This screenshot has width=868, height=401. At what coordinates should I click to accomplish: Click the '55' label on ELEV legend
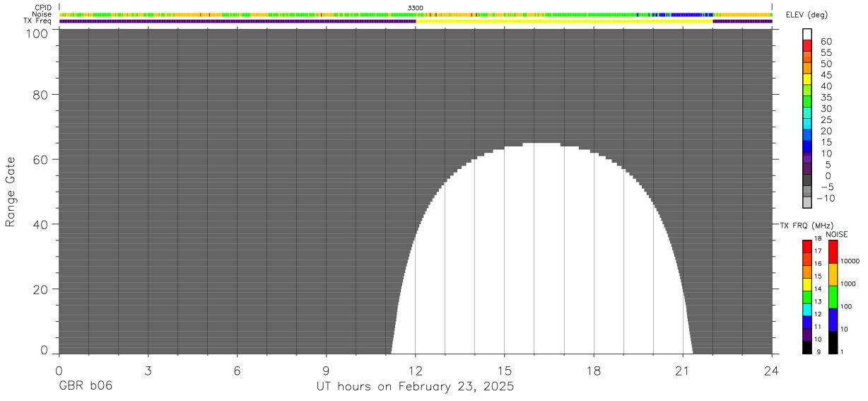tap(826, 53)
